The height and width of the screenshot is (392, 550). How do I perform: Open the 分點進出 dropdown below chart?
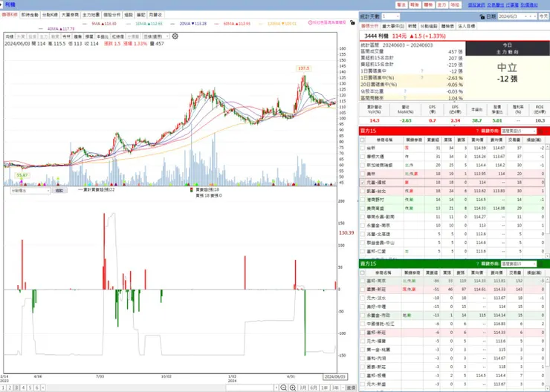30,191
